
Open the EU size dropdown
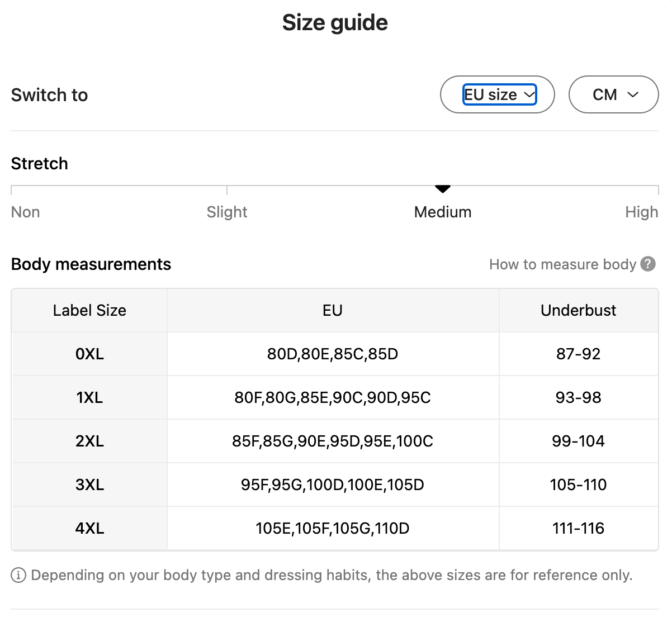tap(499, 95)
